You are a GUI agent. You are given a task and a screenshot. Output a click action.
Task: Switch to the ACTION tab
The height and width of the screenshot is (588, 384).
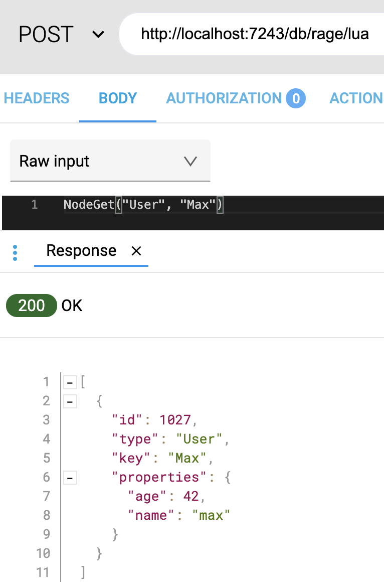[356, 98]
